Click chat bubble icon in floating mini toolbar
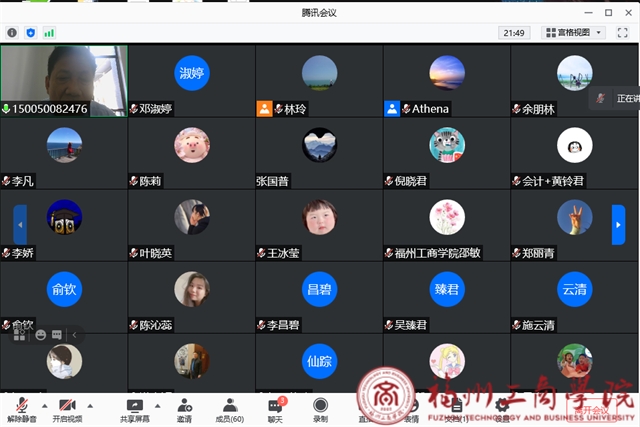 tap(57, 335)
